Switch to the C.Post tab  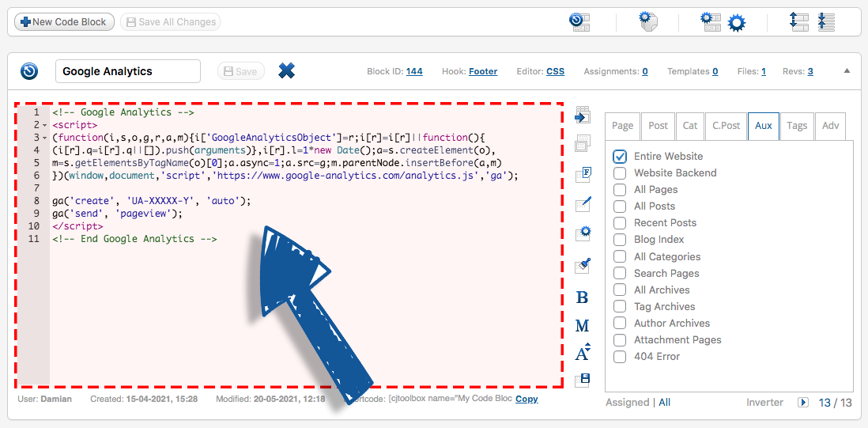coord(725,125)
